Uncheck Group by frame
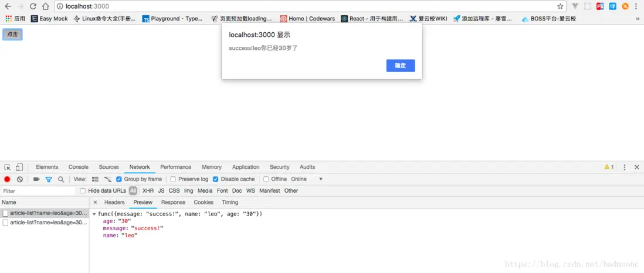644x273 pixels. (119, 179)
